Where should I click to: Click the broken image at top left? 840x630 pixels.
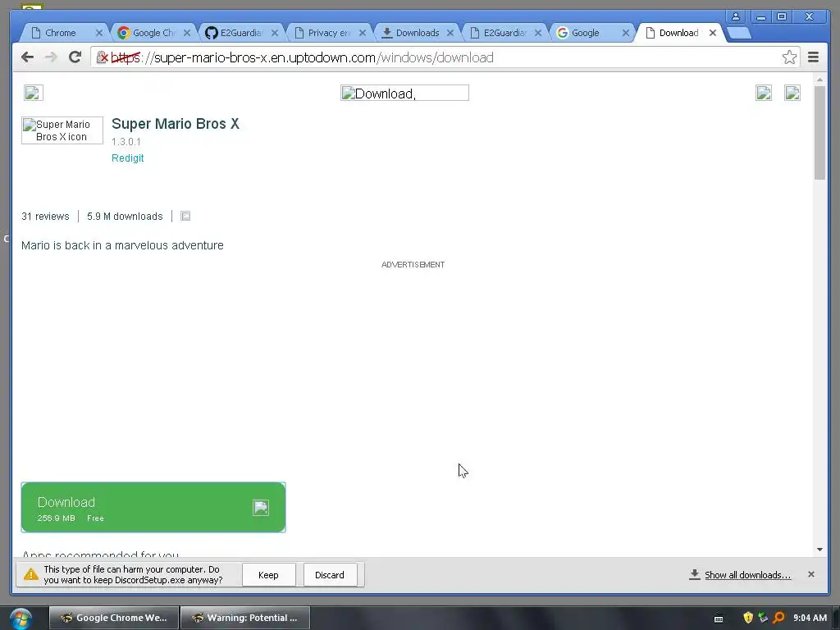pos(33,93)
